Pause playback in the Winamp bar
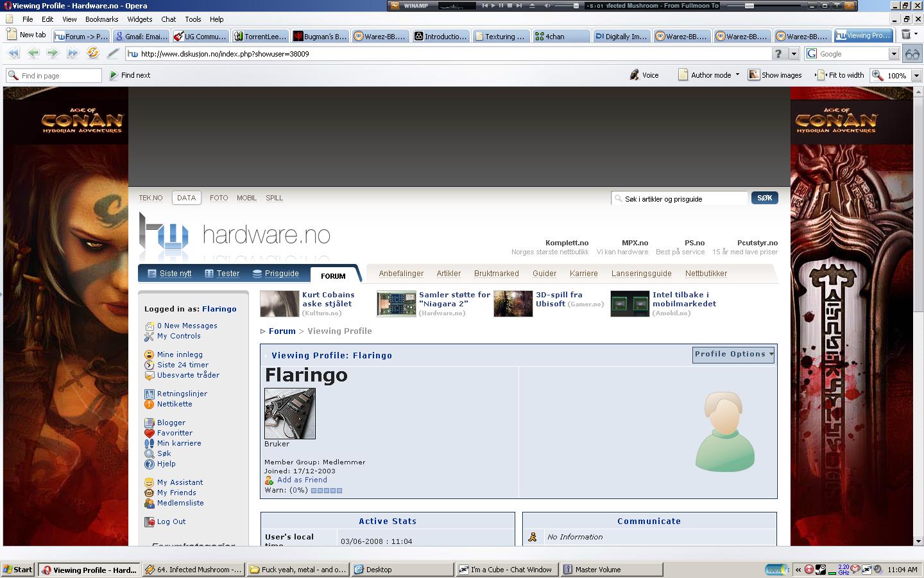 click(x=501, y=6)
